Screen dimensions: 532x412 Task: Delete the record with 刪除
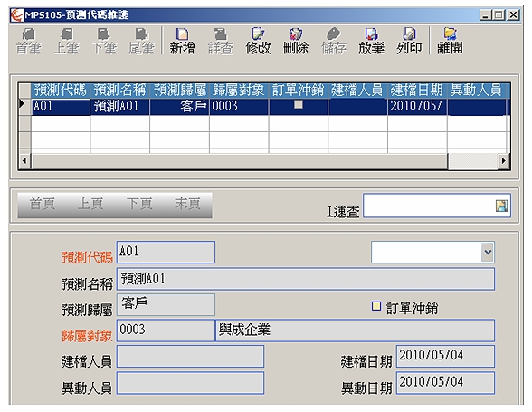(x=296, y=42)
